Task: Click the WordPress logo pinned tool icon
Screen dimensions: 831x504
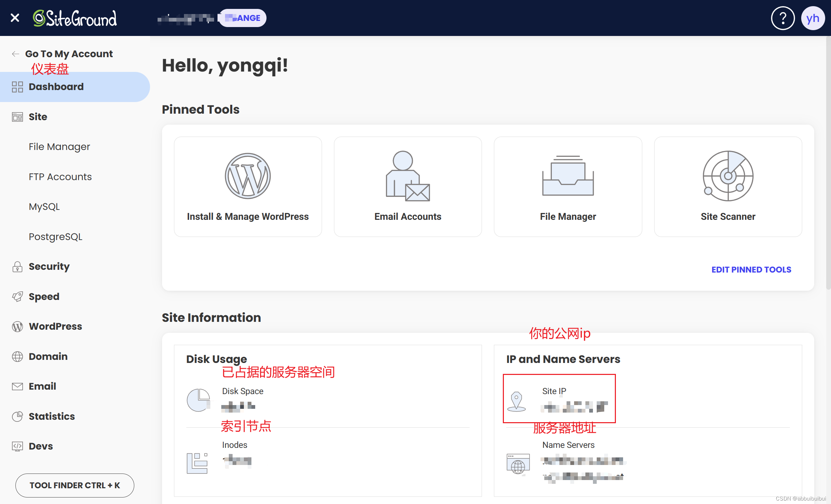Action: coord(248,176)
